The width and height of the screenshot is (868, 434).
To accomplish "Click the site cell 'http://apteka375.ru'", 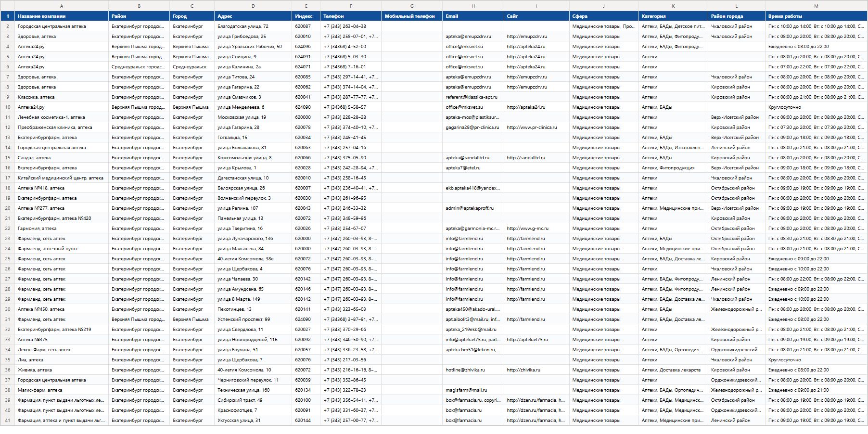I will pos(536,340).
